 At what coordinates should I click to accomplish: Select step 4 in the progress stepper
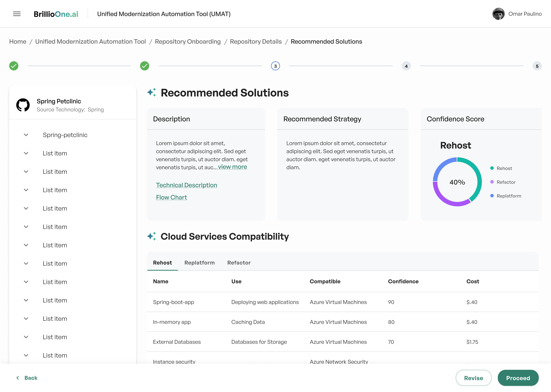pyautogui.click(x=406, y=66)
